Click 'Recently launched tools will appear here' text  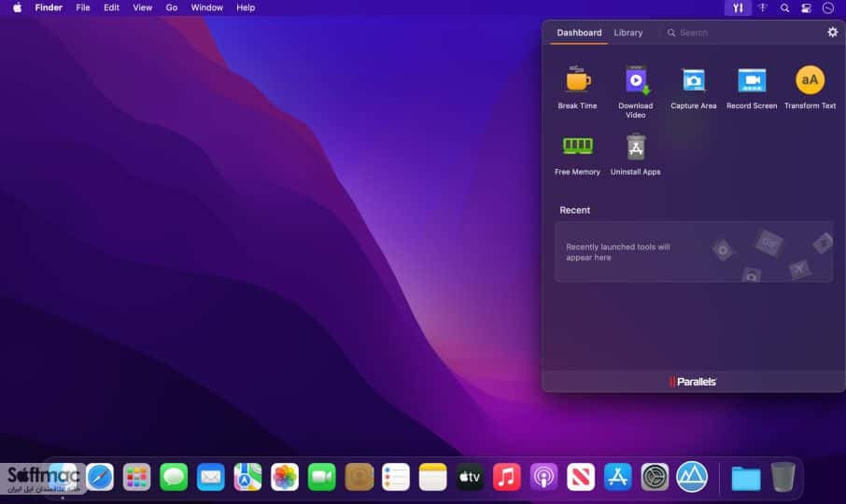618,252
